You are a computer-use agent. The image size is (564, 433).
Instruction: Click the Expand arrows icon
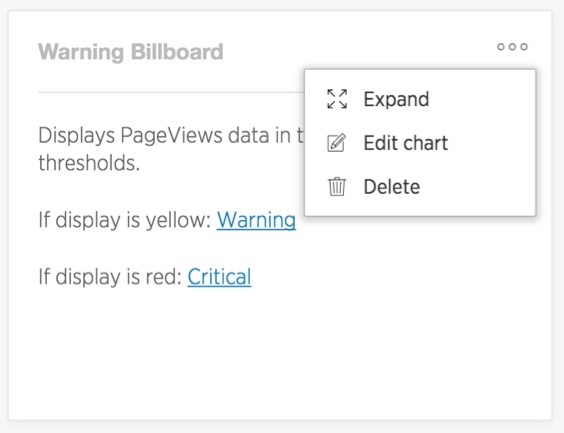(x=337, y=99)
